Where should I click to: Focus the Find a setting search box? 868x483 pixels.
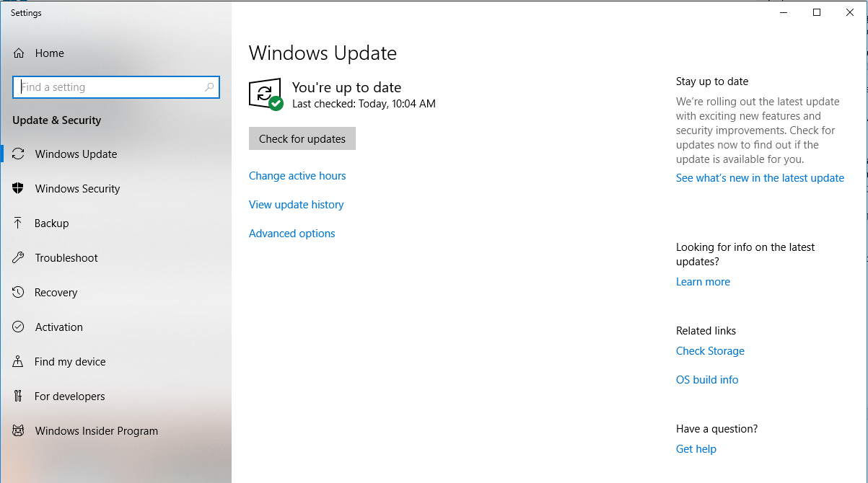tap(116, 87)
